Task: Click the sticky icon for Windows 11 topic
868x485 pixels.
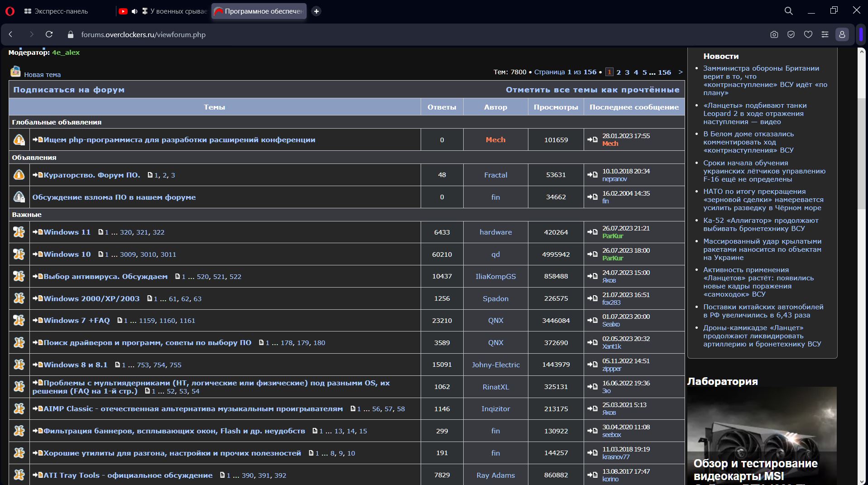Action: click(19, 232)
